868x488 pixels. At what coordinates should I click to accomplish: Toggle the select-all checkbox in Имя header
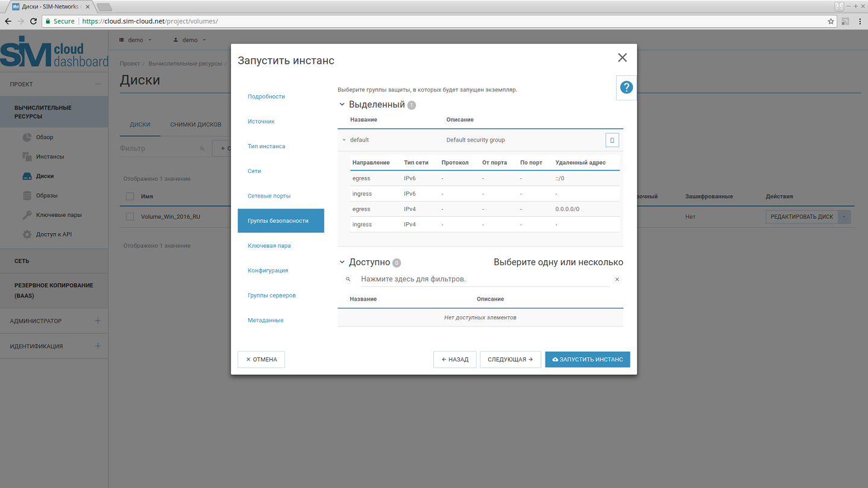130,196
